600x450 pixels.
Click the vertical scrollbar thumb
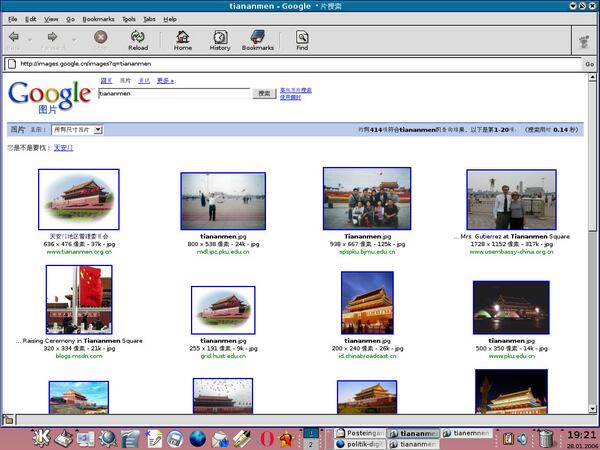coord(592,156)
